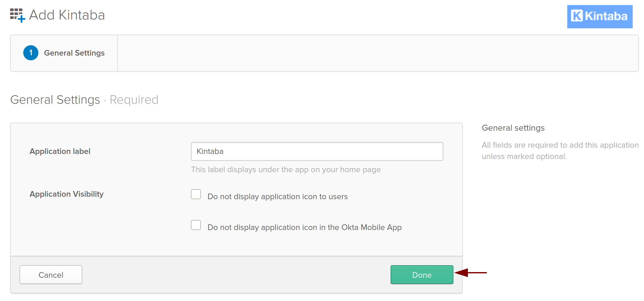644x301 pixels.
Task: Click the Add application grid icon
Action: click(17, 15)
